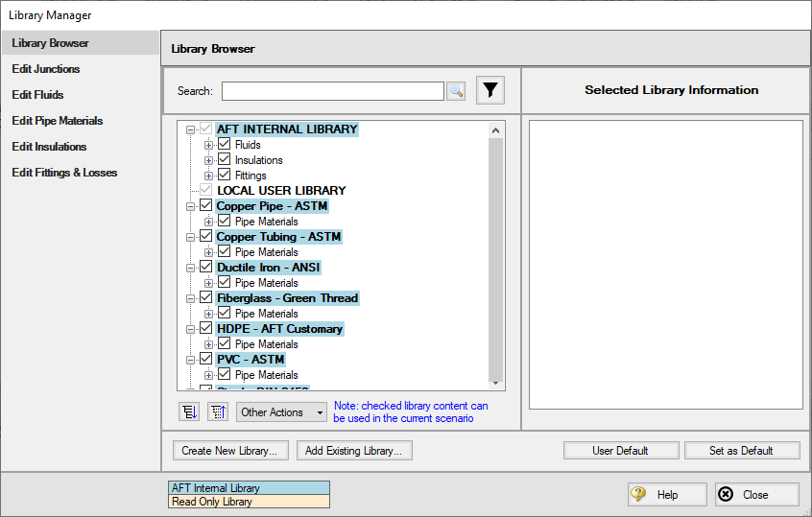Uncheck the PVC - ASTM library checkbox
This screenshot has width=812, height=517.
pos(206,359)
